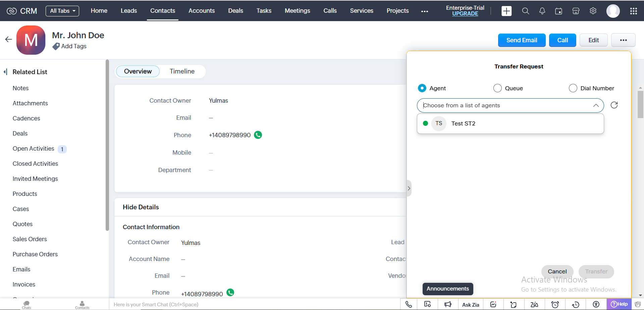Switch to the Timeline tab

(x=182, y=71)
